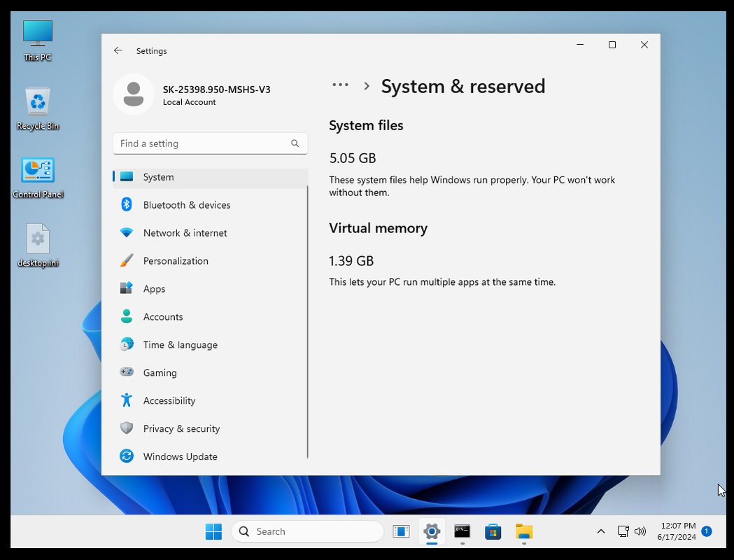Open the notification badge in the tray
This screenshot has width=734, height=560.
coord(707,531)
